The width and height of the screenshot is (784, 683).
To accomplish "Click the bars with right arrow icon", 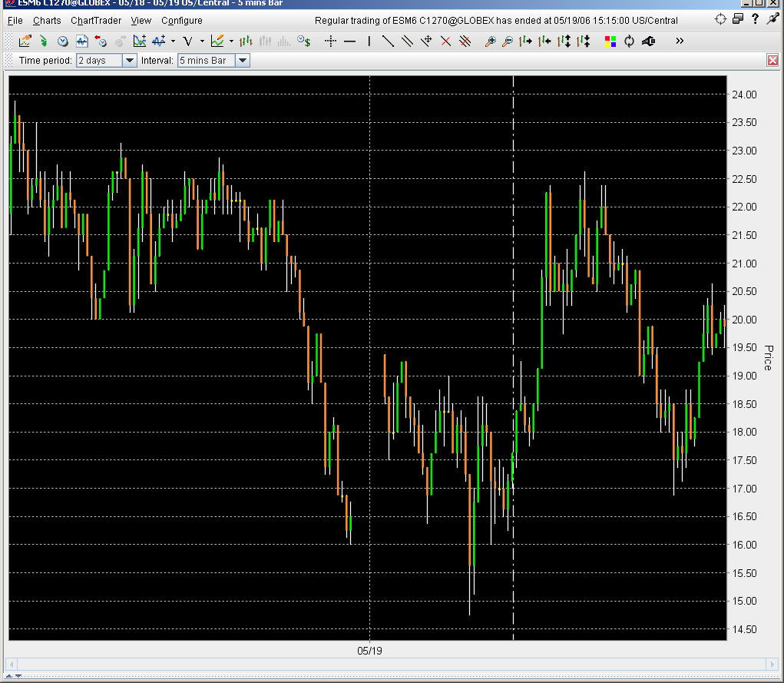I will (x=525, y=41).
